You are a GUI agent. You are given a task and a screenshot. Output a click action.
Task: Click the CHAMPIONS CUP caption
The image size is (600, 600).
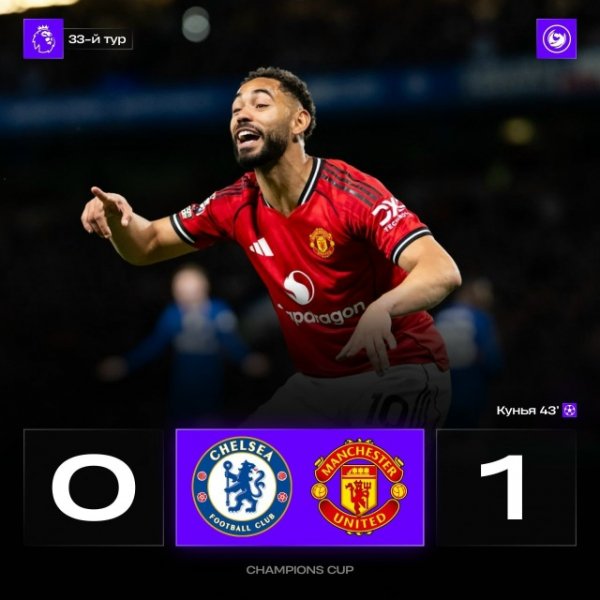tap(300, 570)
